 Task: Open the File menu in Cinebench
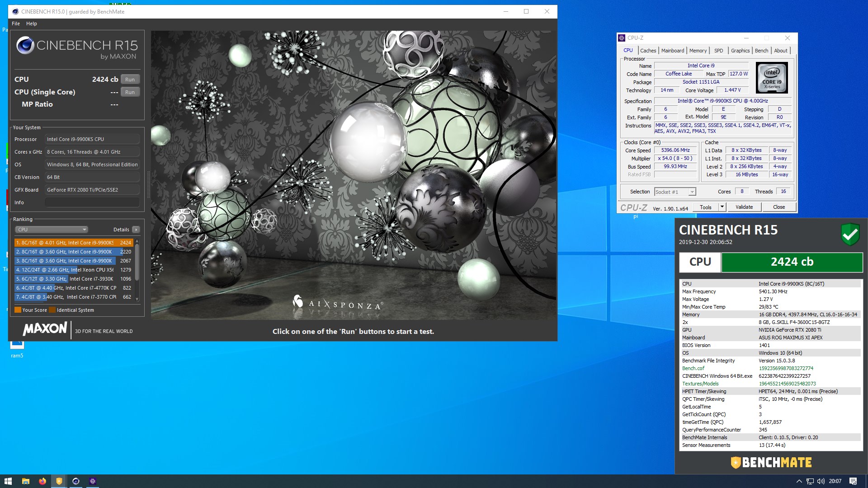[16, 23]
